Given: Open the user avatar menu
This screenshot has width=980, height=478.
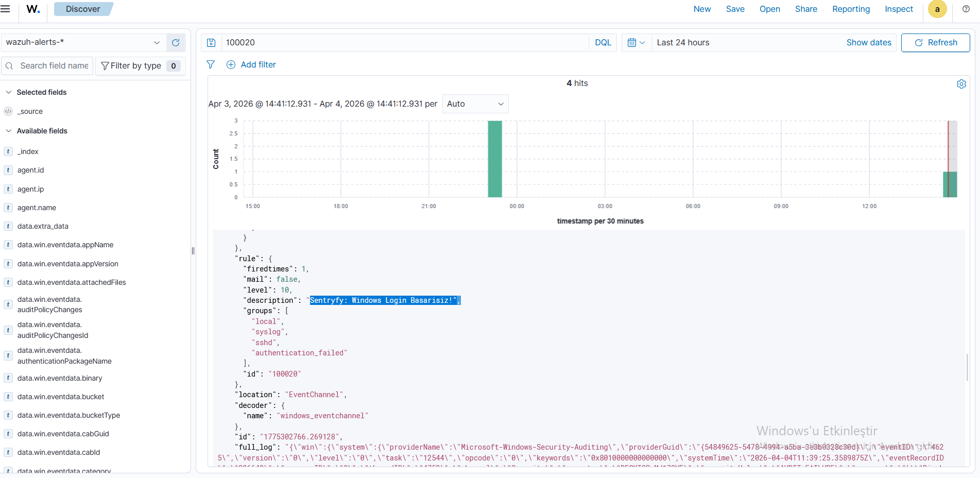Looking at the screenshot, I should [x=937, y=9].
